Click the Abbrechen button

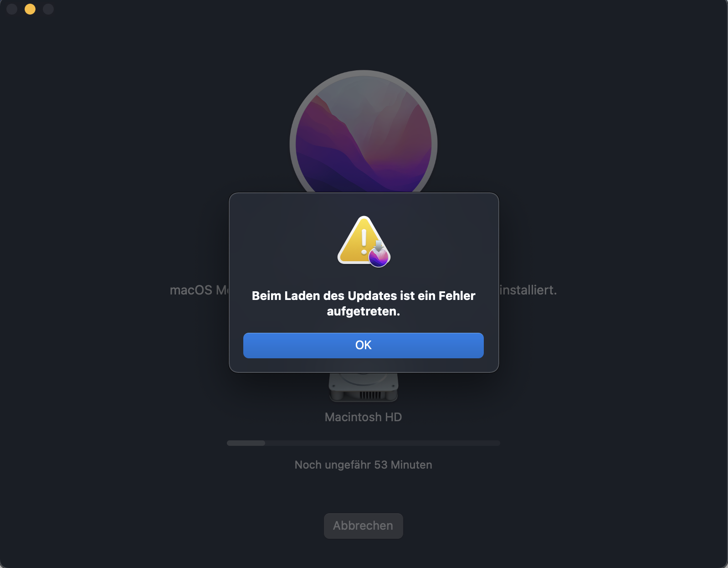(363, 526)
